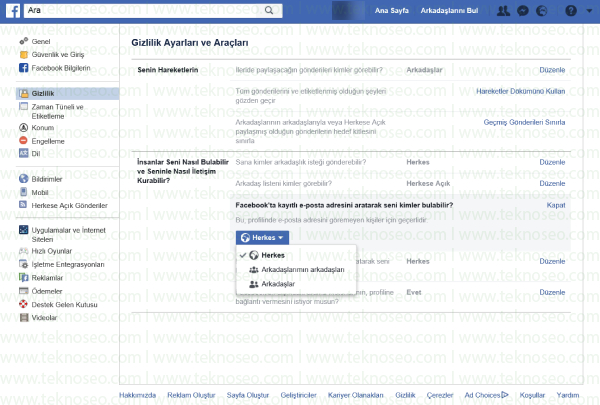Click the Evet value for search engines
600x405 pixels.
[414, 292]
